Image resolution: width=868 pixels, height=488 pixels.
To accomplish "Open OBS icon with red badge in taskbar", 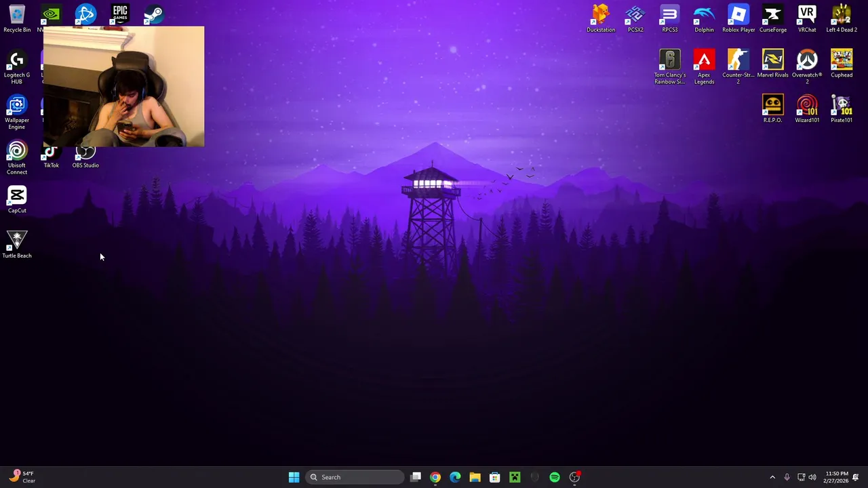I will 574,477.
